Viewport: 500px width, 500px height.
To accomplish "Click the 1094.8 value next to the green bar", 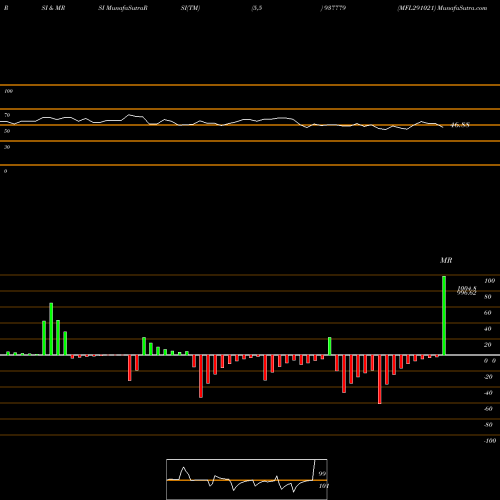I will (467, 288).
